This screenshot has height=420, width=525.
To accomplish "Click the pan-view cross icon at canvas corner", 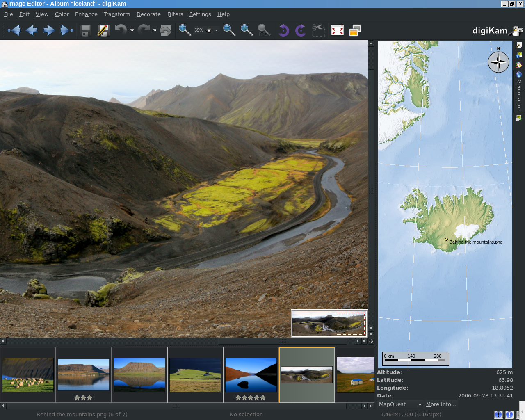I will click(x=371, y=341).
